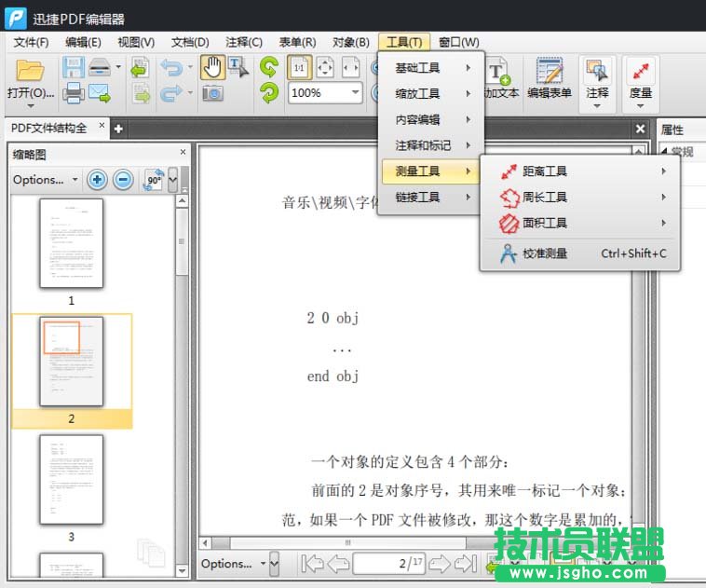Zoom in thumbnails with plus icon
The image size is (706, 588).
pos(97,180)
